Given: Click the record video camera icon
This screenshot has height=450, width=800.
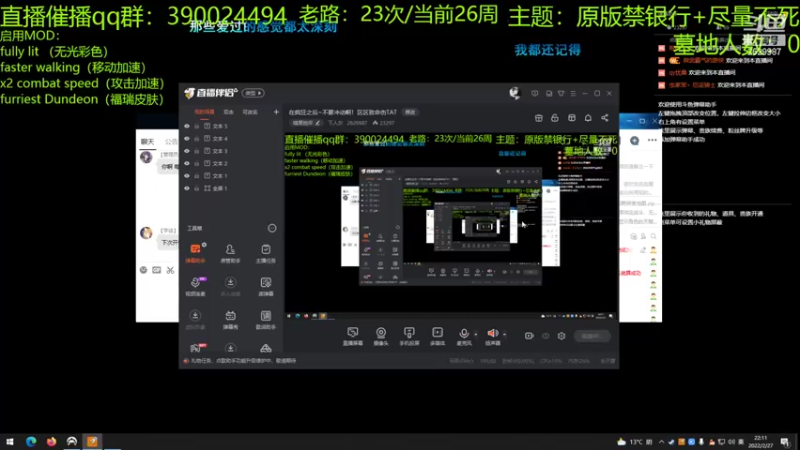Looking at the screenshot, I should 529,336.
